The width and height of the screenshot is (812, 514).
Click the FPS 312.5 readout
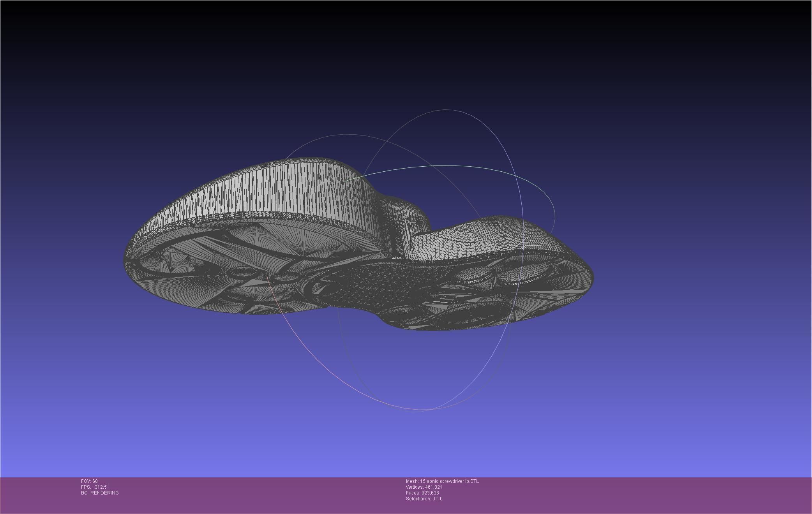coord(94,487)
